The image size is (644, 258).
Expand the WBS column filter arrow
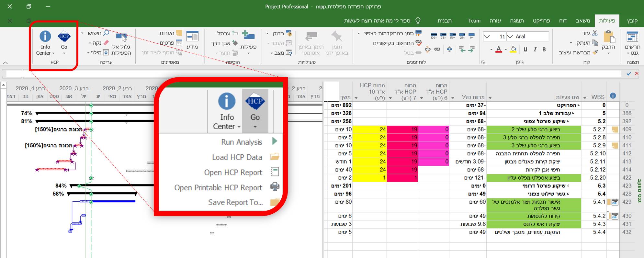pyautogui.click(x=585, y=98)
